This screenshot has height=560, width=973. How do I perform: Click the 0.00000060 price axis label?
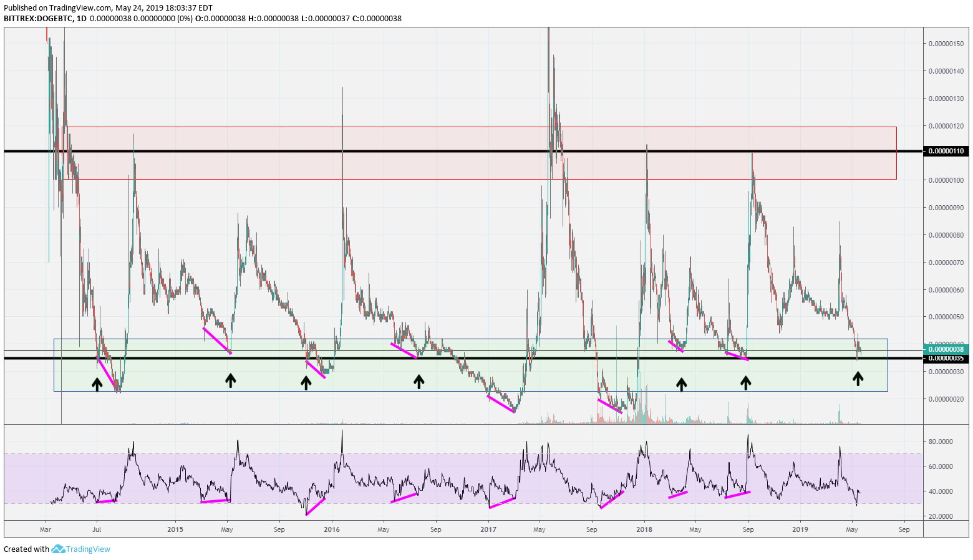[946, 290]
